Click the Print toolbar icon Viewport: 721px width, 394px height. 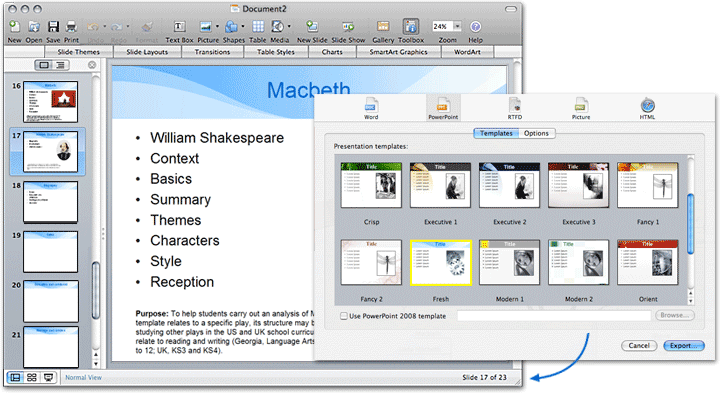click(71, 27)
